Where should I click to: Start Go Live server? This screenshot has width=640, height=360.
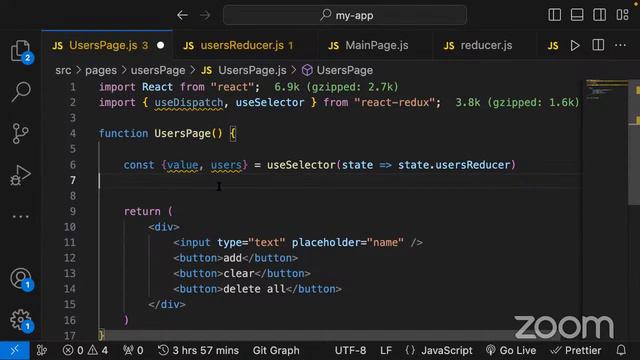511,350
